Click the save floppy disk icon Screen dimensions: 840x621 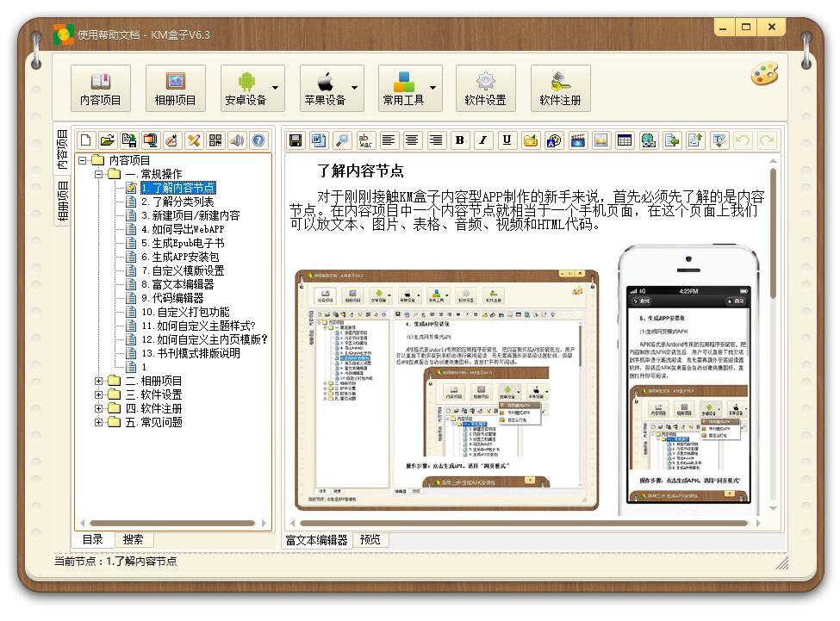[x=296, y=140]
